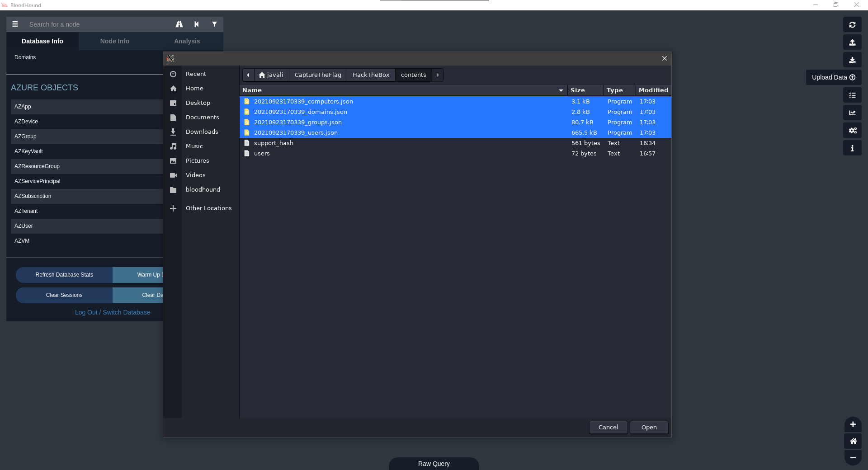Click the zoom in plus button
Screen dimensions: 868x470
click(853, 424)
